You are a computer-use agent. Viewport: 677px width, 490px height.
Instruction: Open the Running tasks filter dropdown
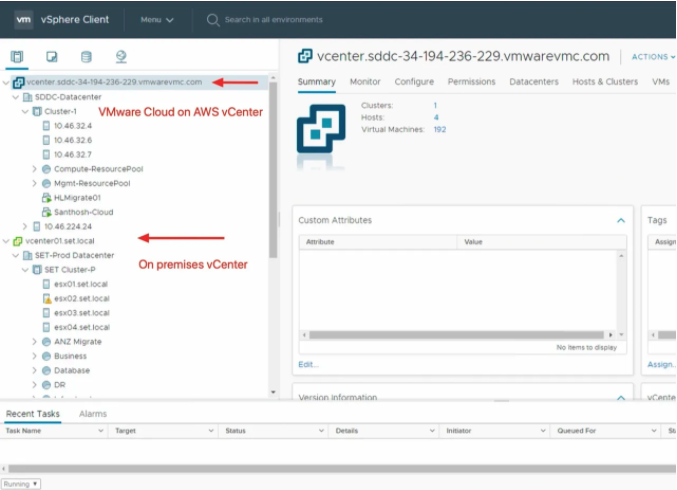click(21, 484)
